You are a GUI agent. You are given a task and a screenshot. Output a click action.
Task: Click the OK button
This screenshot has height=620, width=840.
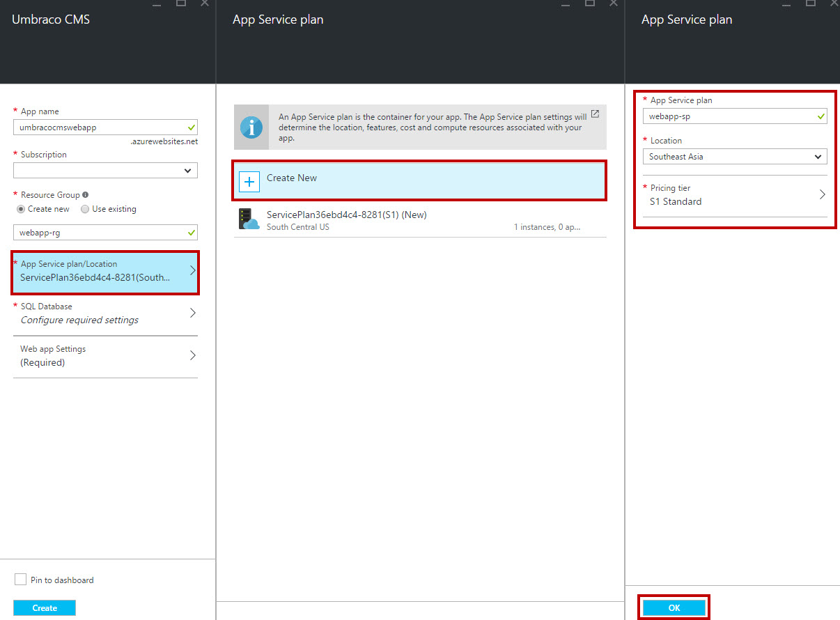pyautogui.click(x=674, y=607)
